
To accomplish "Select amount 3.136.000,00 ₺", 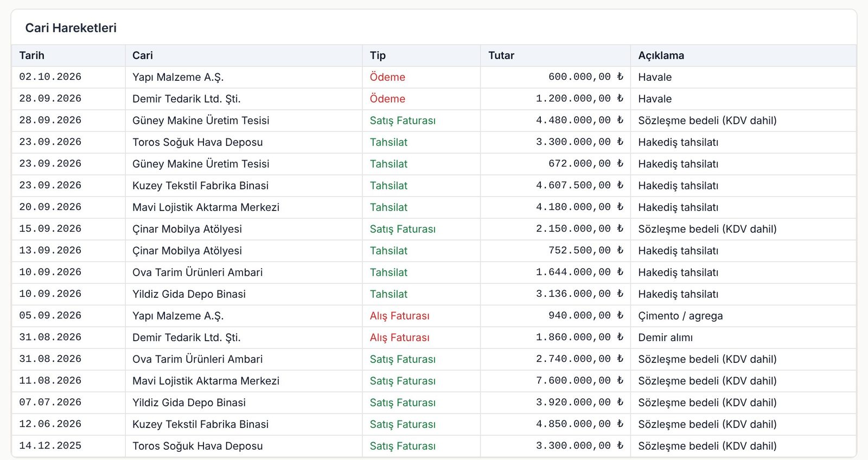I will pyautogui.click(x=580, y=294).
